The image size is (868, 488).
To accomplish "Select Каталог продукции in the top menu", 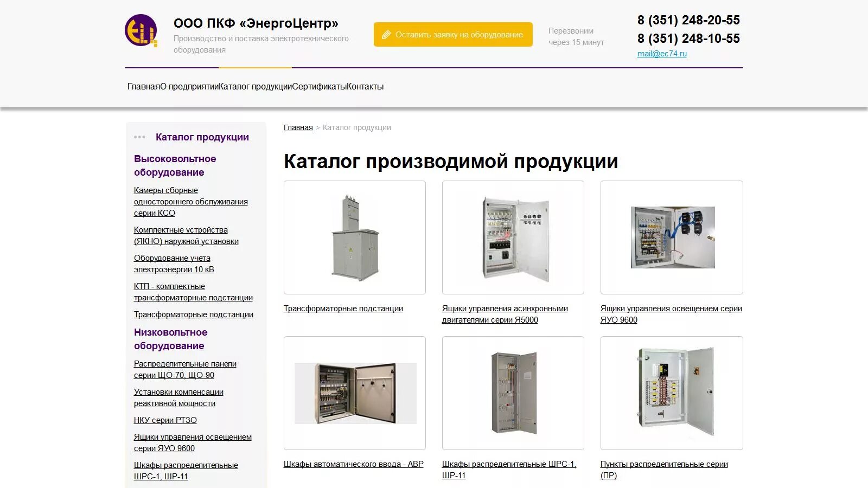I will 256,87.
